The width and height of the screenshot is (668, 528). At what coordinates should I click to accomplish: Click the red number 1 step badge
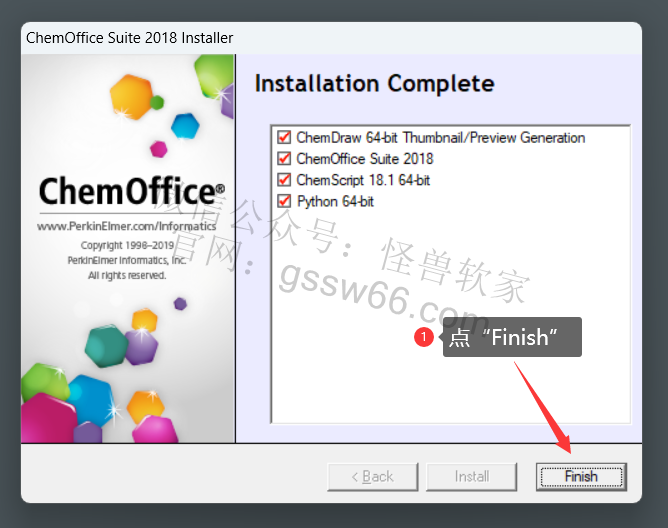(x=423, y=337)
